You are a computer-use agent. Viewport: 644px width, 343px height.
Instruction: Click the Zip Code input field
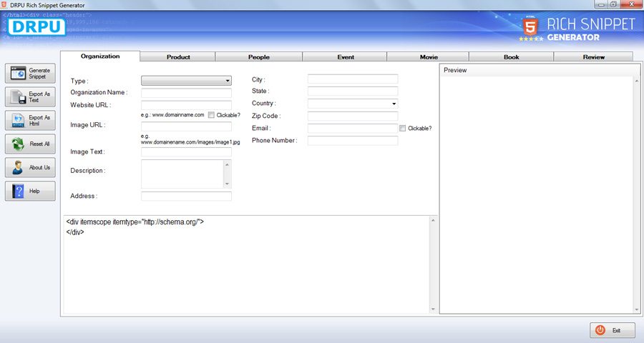point(353,116)
